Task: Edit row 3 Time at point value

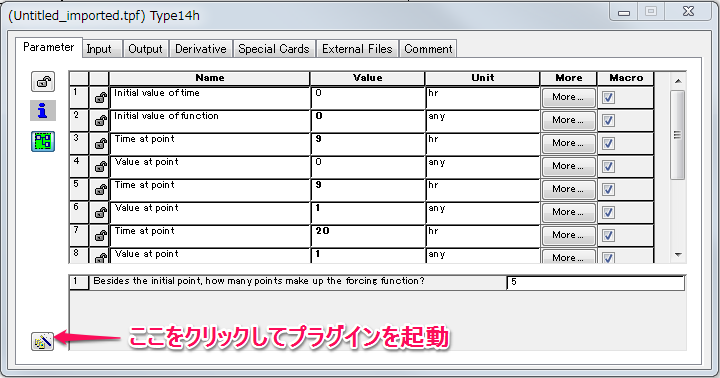Action: coord(367,144)
